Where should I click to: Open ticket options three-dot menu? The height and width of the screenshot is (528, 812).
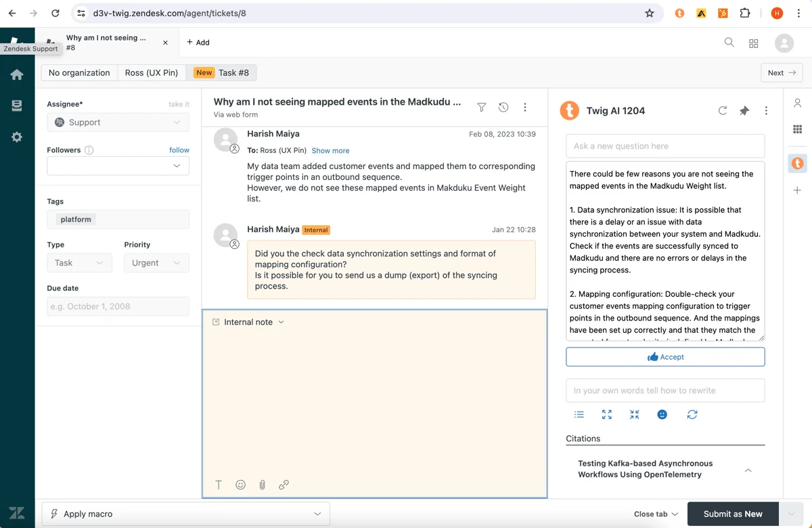525,107
